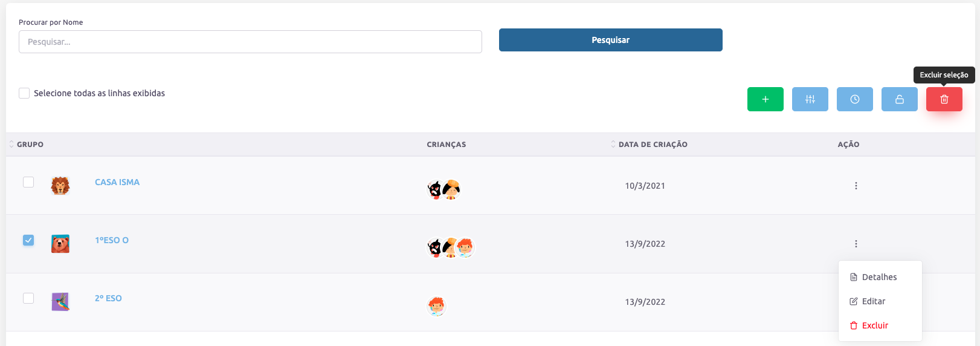Open the sliders settings button
980x346 pixels.
tap(810, 99)
